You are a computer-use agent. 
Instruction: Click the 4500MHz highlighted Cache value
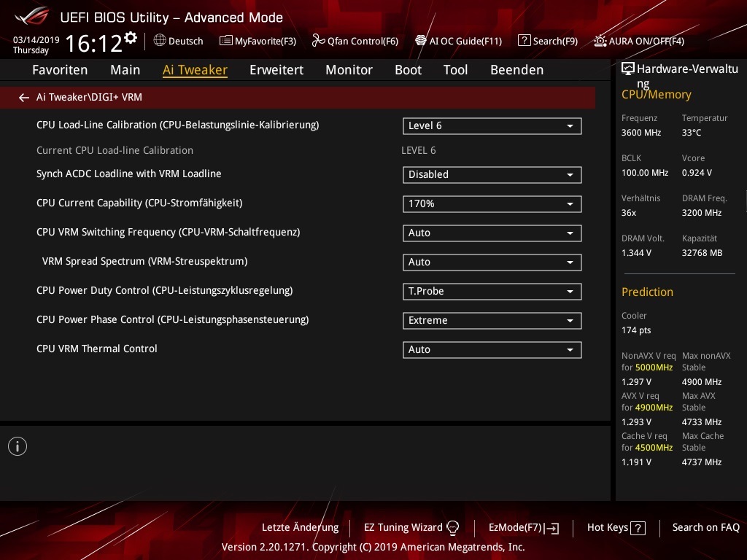pyautogui.click(x=654, y=448)
